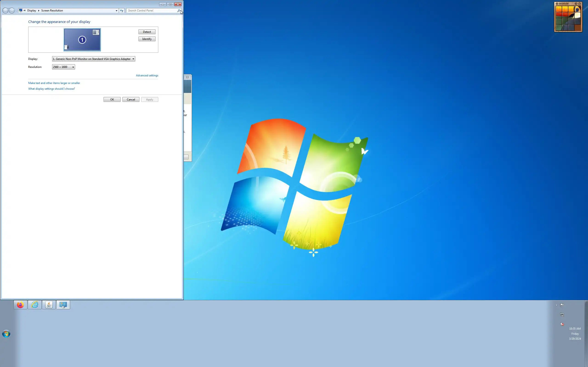Open Firefox from the taskbar

[x=20, y=305]
